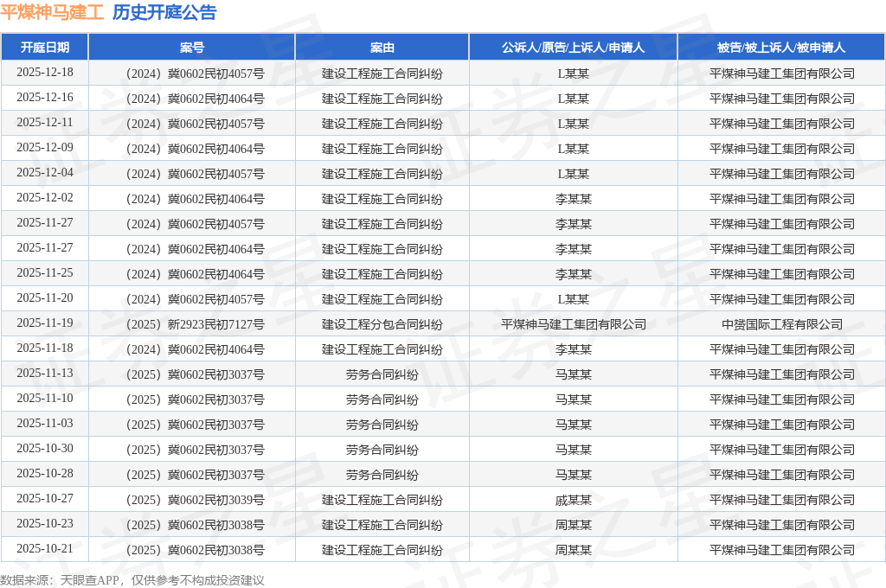The width and height of the screenshot is (886, 588).
Task: Click the case number in the 2025-10-21 row
Action: [x=192, y=550]
